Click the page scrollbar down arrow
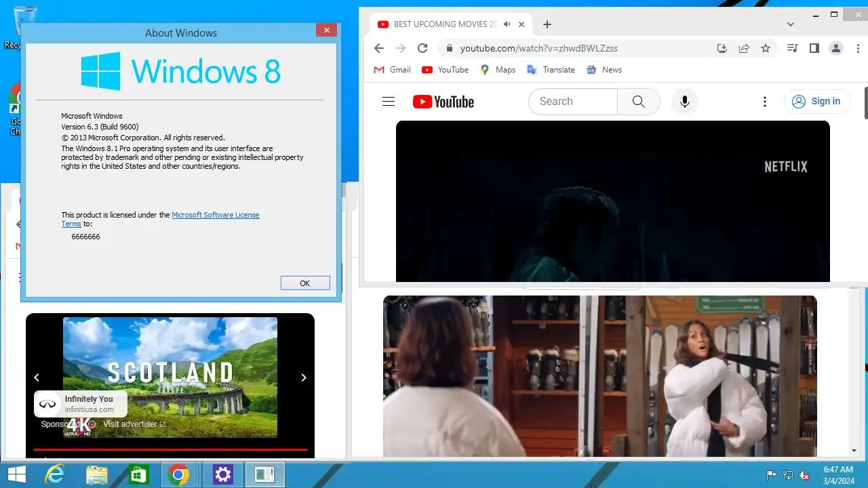 (x=854, y=451)
